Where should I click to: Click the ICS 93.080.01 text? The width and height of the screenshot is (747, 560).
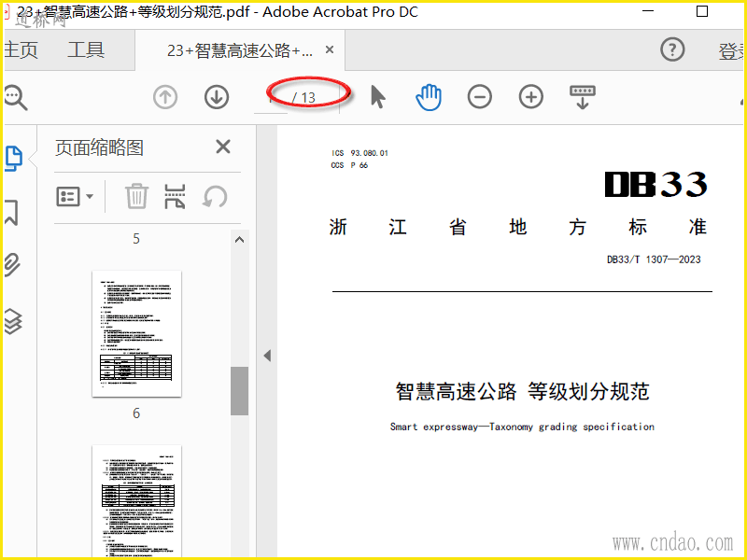click(x=359, y=153)
